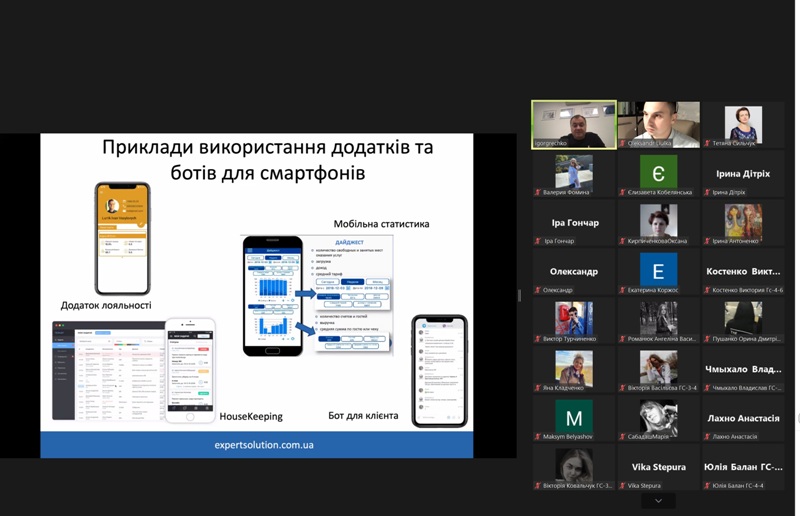Screen dimensions: 800x516
Task: Click muted mic icon beside Maksym Belyashov
Action: (x=537, y=437)
